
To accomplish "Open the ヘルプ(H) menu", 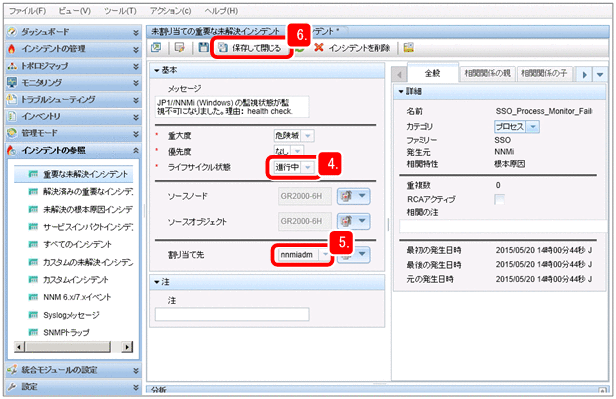I will pos(221,11).
